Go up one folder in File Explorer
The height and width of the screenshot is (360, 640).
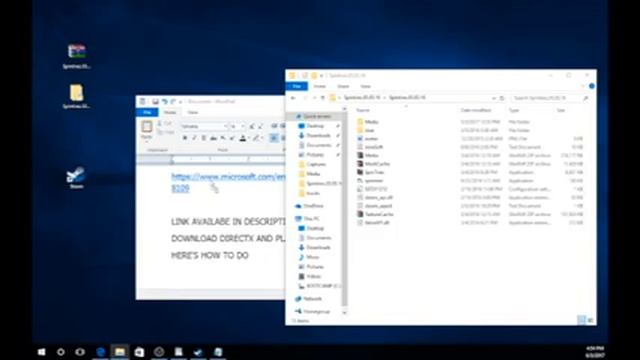tap(323, 98)
